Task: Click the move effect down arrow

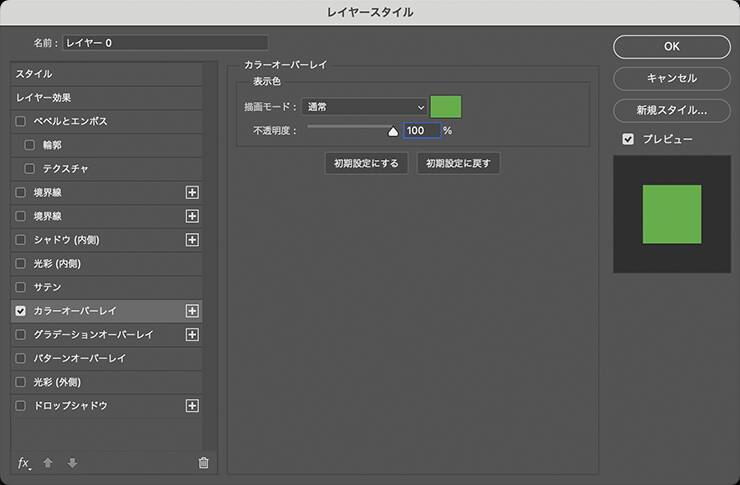Action: (x=71, y=463)
